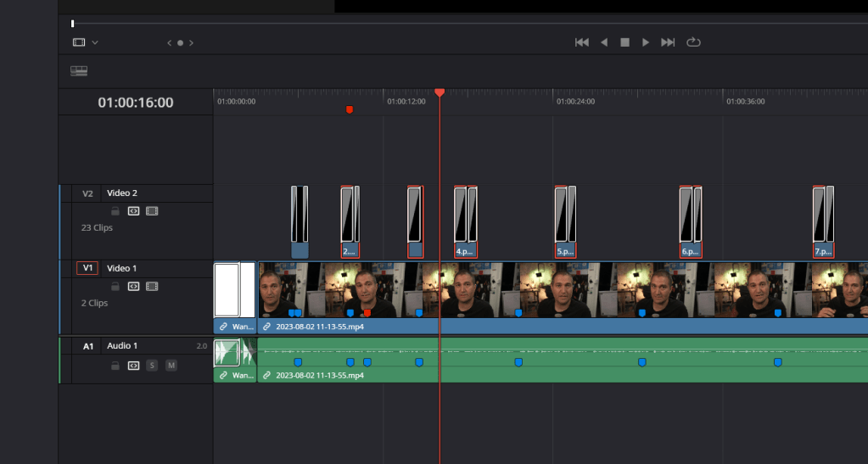Toggle auto track selector on Video 2

[x=133, y=211]
